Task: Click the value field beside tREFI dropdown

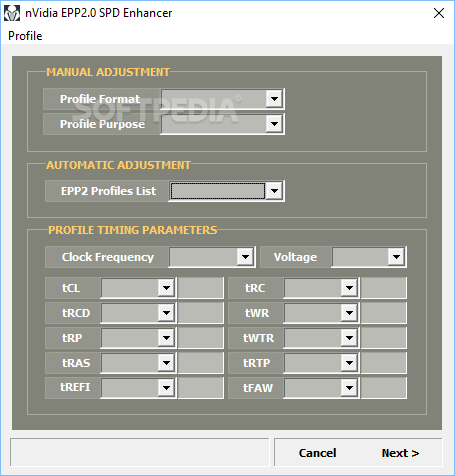Action: click(x=201, y=388)
